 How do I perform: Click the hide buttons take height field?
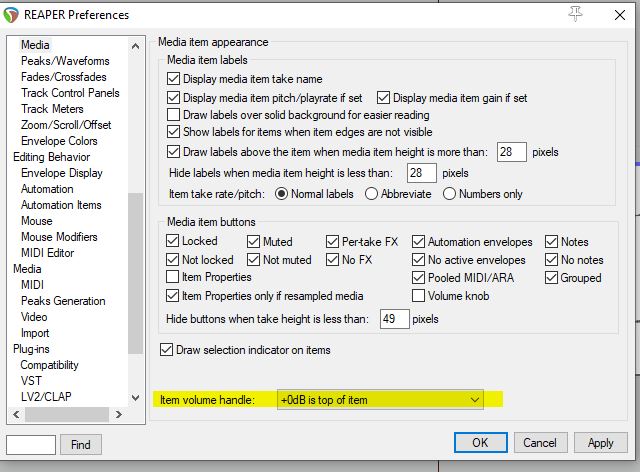point(395,318)
